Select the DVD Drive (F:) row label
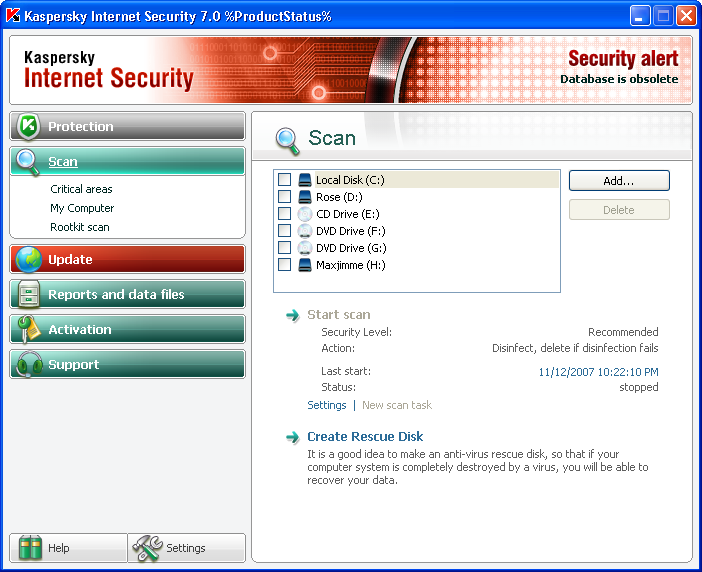The width and height of the screenshot is (702, 572). tap(351, 231)
